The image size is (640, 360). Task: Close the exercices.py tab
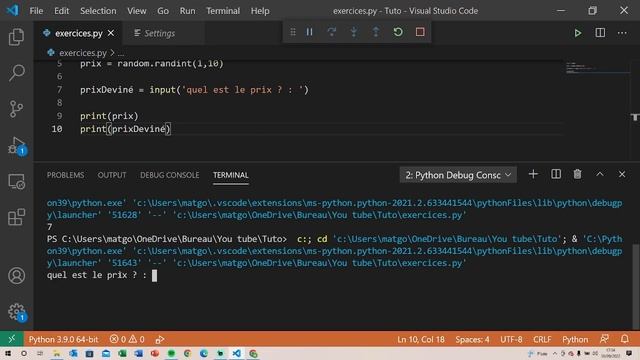point(111,33)
